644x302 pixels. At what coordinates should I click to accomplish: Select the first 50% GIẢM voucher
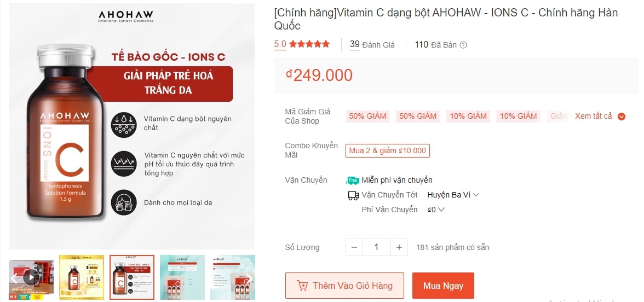coord(368,116)
